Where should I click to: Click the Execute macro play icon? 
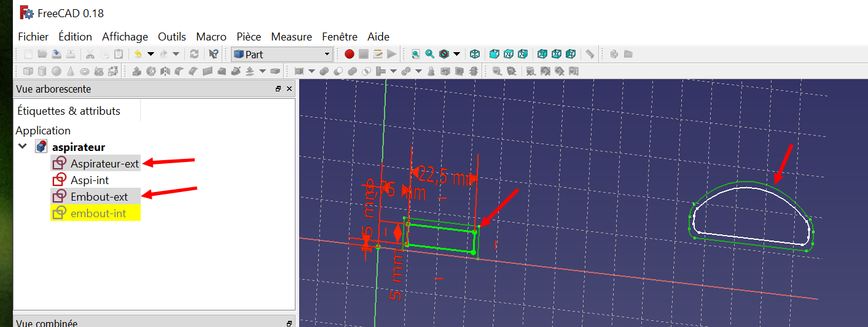click(x=392, y=54)
